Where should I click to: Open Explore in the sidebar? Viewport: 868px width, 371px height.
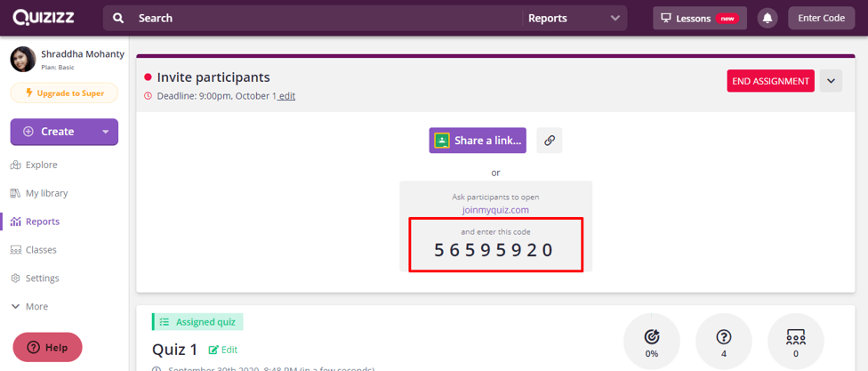tap(41, 165)
